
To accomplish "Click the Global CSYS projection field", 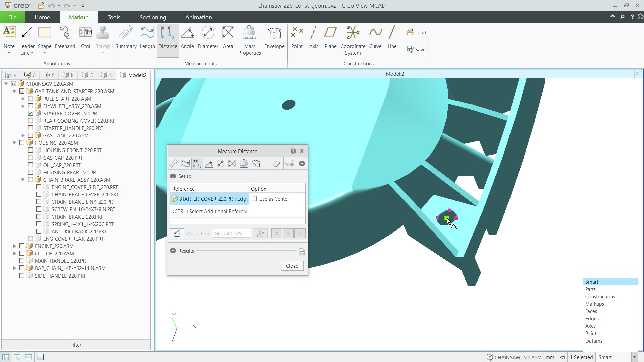I will [231, 233].
